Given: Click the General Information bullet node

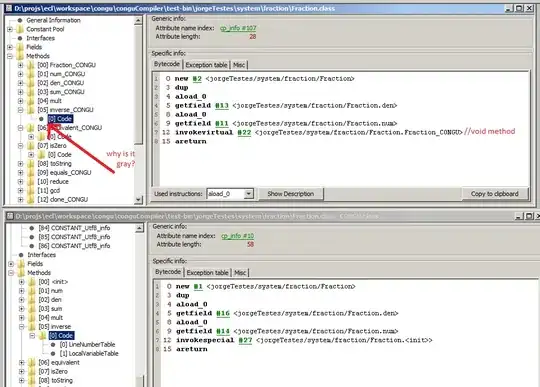Looking at the screenshot, I should pos(20,20).
